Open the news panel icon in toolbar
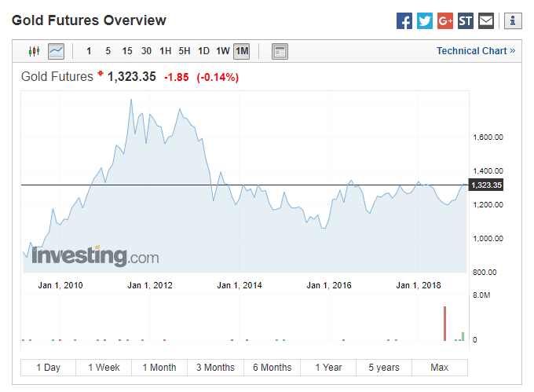The width and height of the screenshot is (534, 392). [x=280, y=52]
